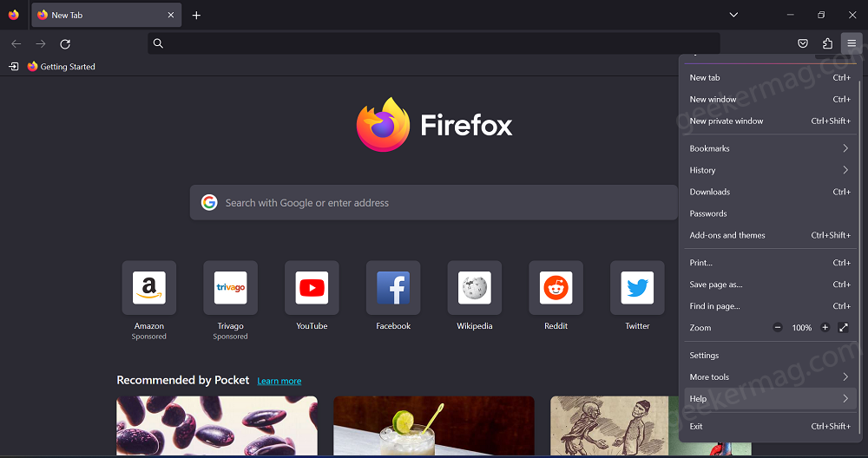Viewport: 868px width, 458px height.
Task: Open a new tab with plus button
Action: 196,15
